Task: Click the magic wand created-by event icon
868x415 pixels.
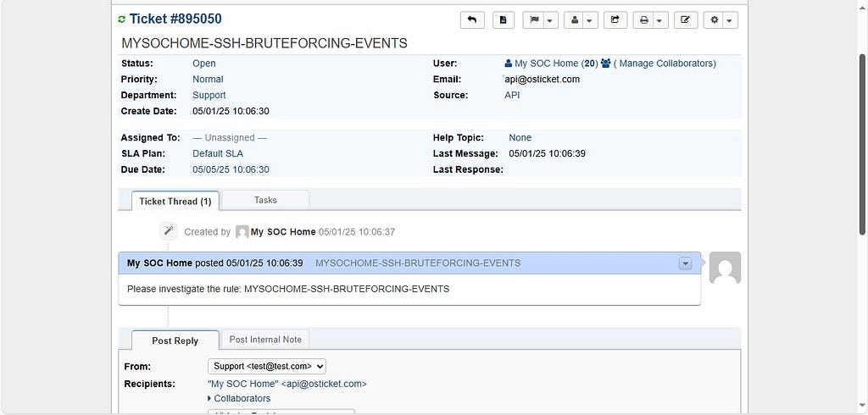Action: pos(169,230)
